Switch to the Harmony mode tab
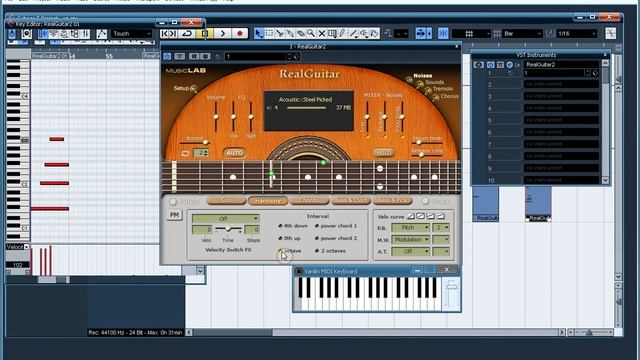640x360 pixels. (268, 200)
